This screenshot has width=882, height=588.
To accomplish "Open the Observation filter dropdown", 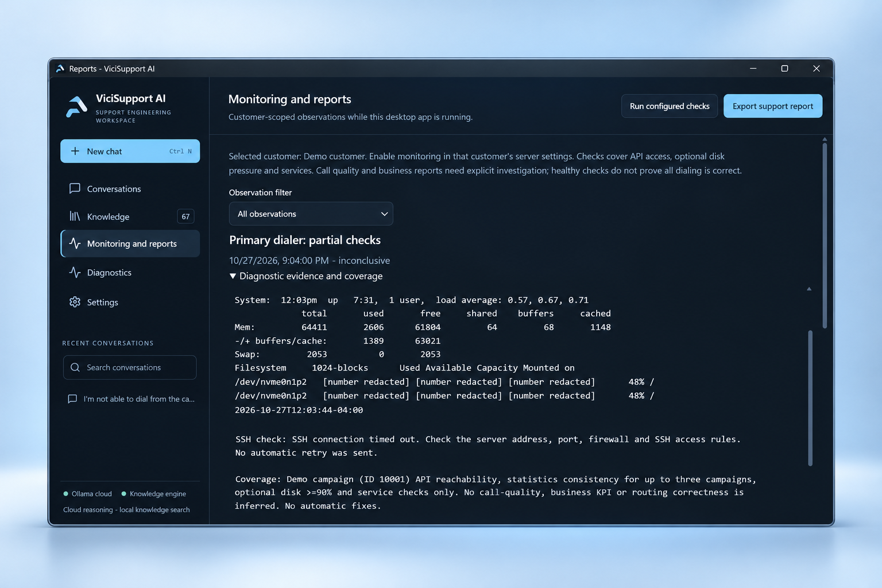I will (x=311, y=214).
